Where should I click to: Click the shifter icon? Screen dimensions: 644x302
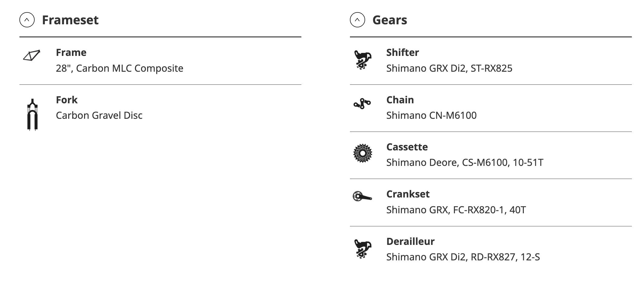[363, 60]
